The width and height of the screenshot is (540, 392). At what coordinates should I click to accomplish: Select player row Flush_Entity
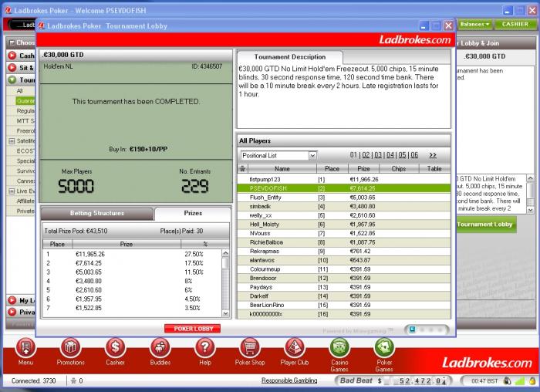coord(344,198)
